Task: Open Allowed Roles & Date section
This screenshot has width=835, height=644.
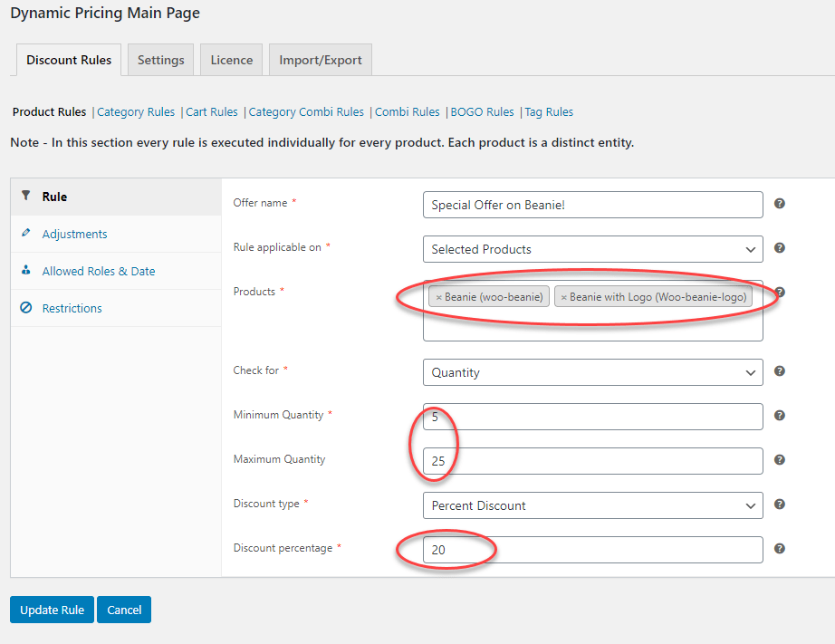Action: 116,271
